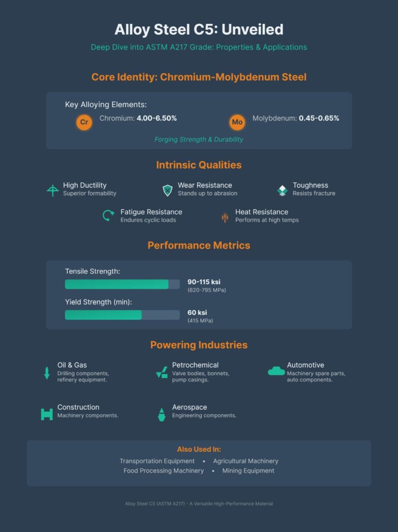Viewport: 398px width, 532px height.
Task: Click the Core Identity section heading
Action: [x=199, y=77]
